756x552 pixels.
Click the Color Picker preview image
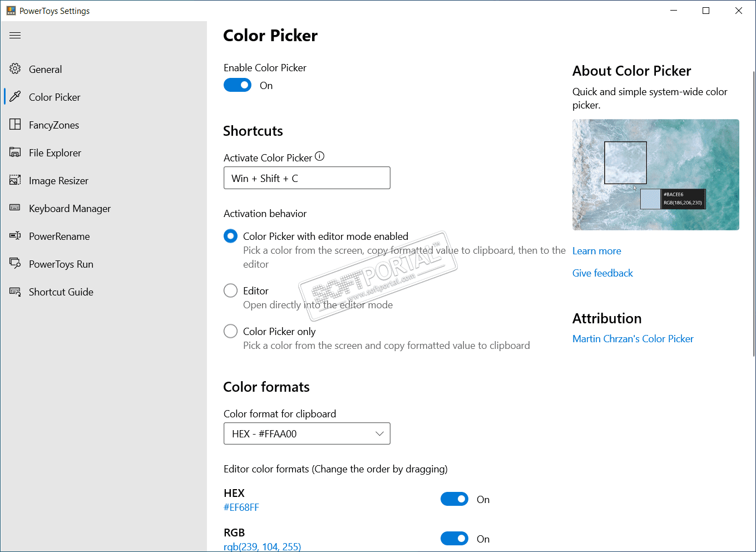tap(655, 175)
